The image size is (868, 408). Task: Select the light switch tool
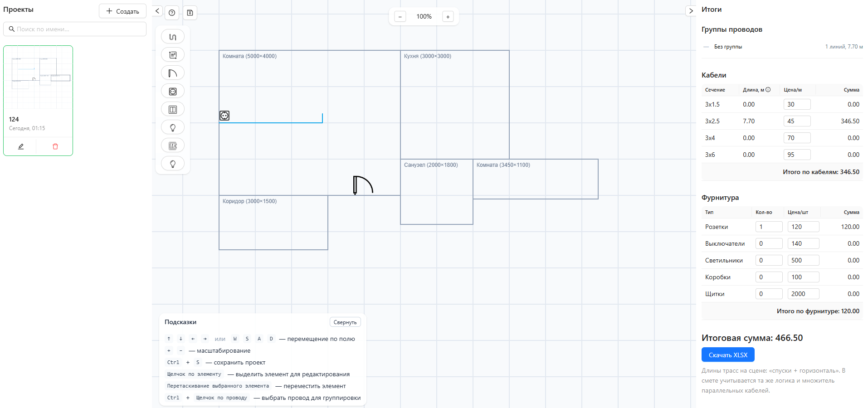pyautogui.click(x=173, y=109)
